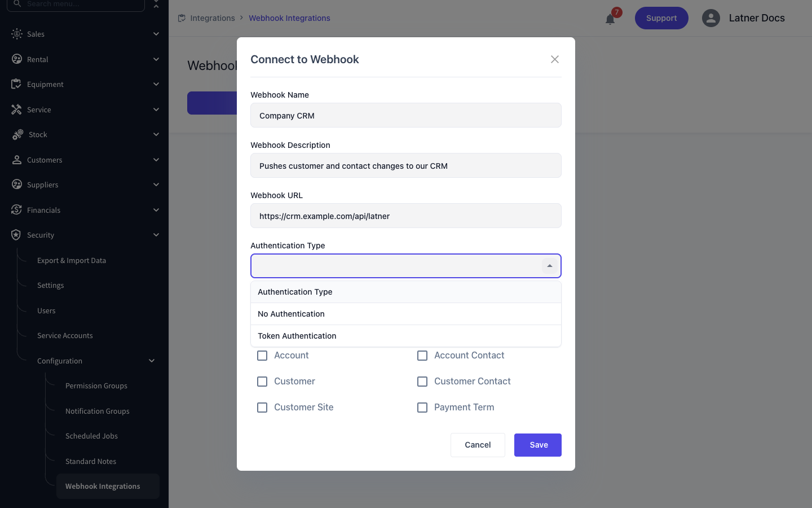The height and width of the screenshot is (508, 812).
Task: Open Permission Groups in sidebar
Action: 96,386
